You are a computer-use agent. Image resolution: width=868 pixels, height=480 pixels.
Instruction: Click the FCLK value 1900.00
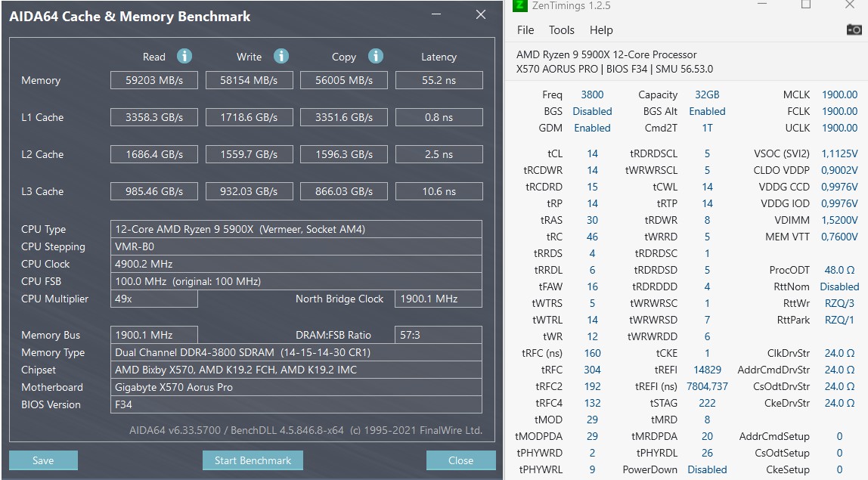pos(839,111)
